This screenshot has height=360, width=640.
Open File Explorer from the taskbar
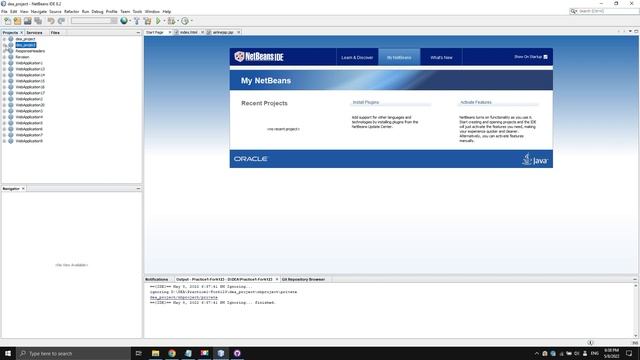point(156,353)
